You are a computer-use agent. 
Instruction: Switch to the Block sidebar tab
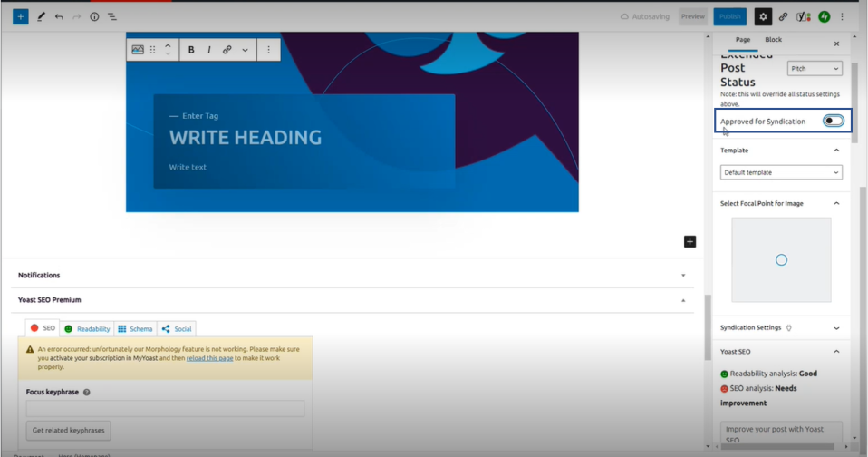[x=773, y=40]
